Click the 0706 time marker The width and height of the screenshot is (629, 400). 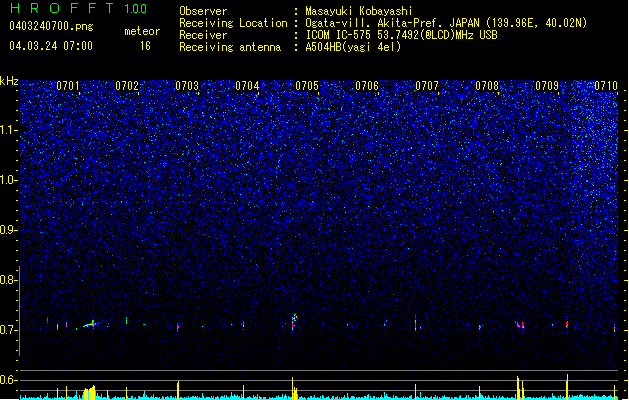tap(367, 86)
